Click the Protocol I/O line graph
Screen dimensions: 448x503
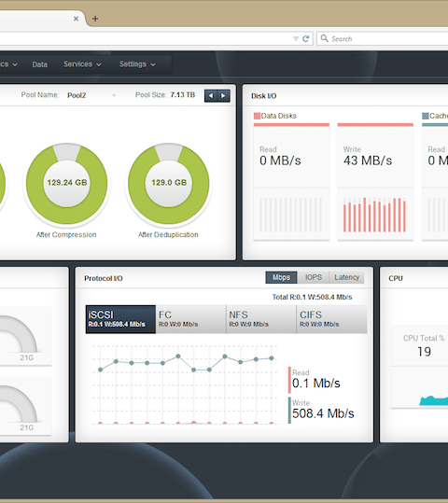tap(186, 384)
